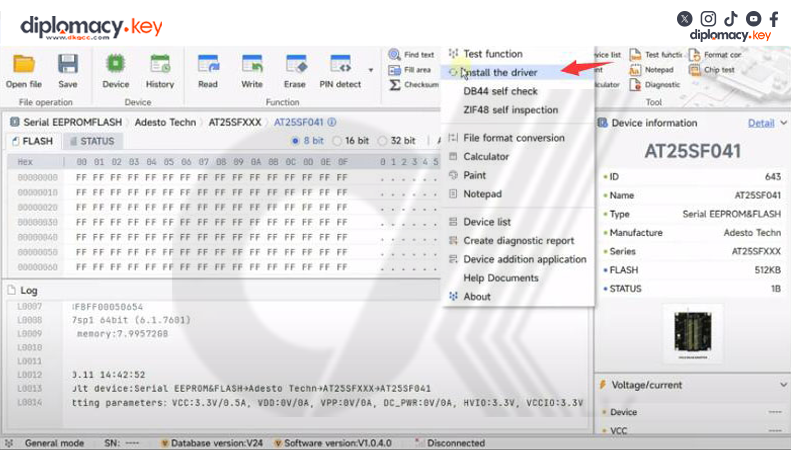Choose Test function menu entry
Viewport: 791px width, 450px height.
pos(518,53)
